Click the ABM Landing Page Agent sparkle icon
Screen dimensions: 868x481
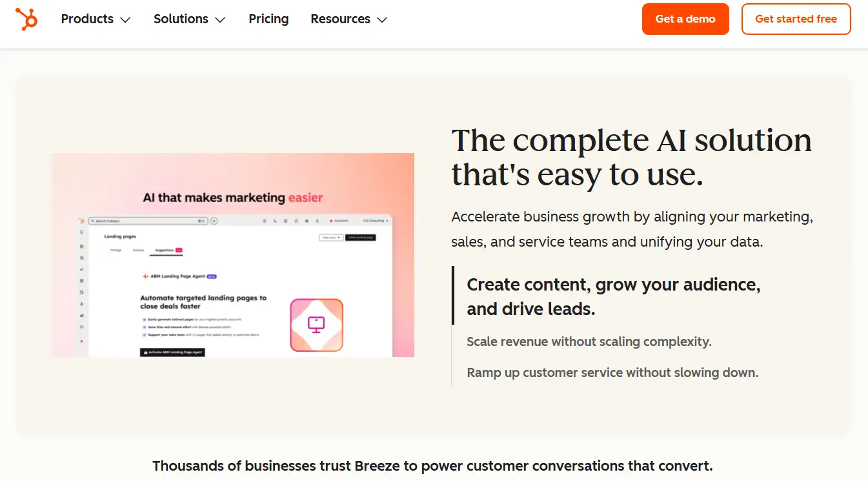[145, 276]
